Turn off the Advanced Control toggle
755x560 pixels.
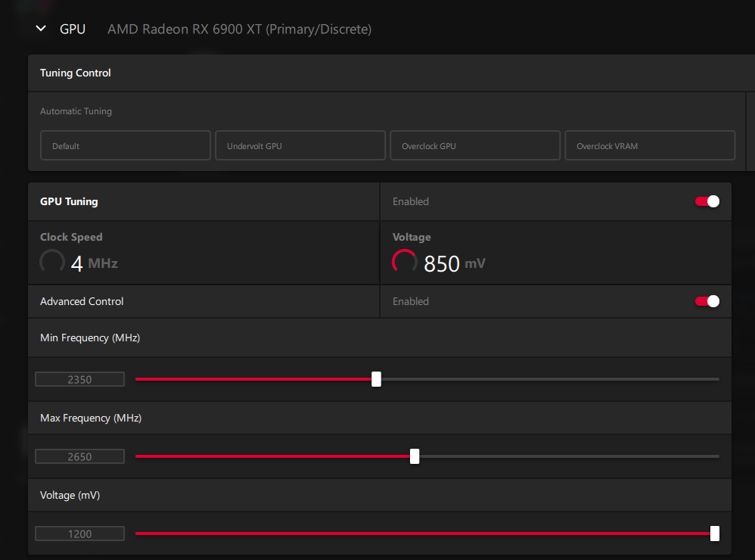pos(707,301)
